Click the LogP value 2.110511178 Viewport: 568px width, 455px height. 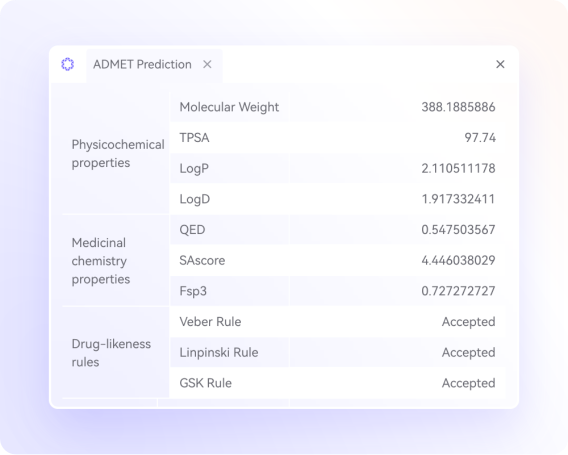458,168
